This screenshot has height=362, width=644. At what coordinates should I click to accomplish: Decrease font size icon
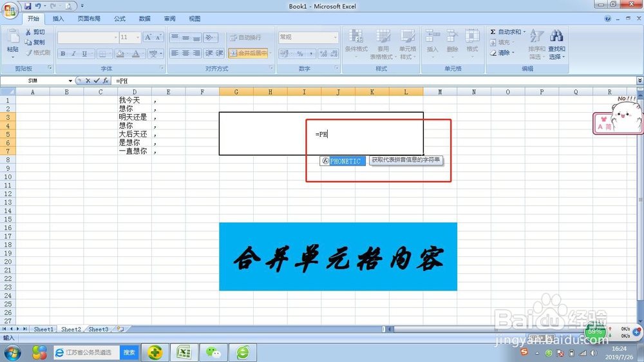click(x=158, y=37)
